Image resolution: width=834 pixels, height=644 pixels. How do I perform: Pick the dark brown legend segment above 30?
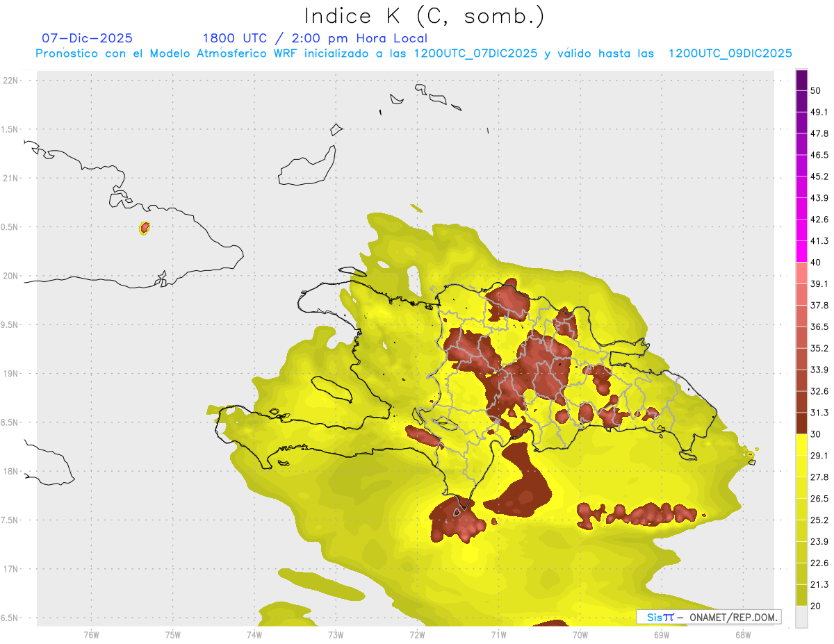(x=801, y=423)
